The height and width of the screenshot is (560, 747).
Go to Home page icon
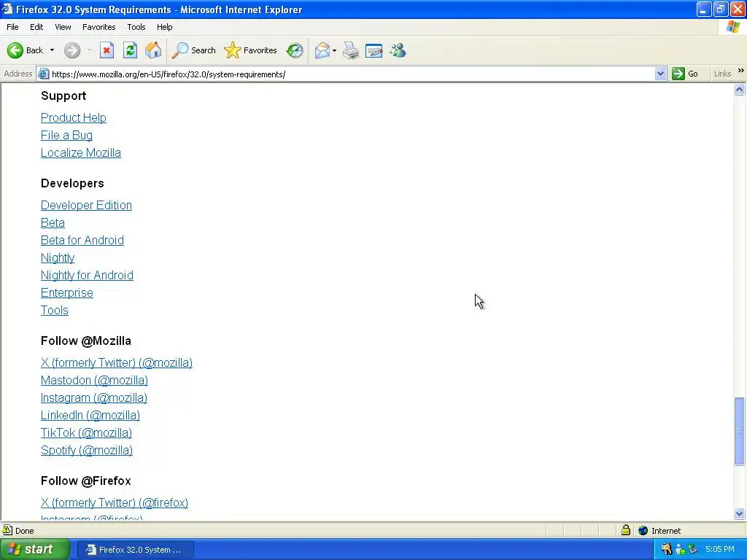153,50
